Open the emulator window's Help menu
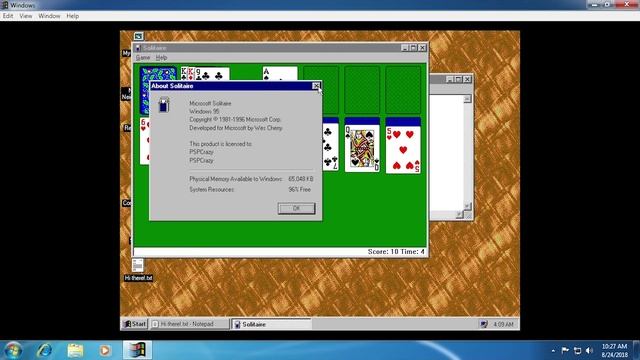 coord(73,16)
